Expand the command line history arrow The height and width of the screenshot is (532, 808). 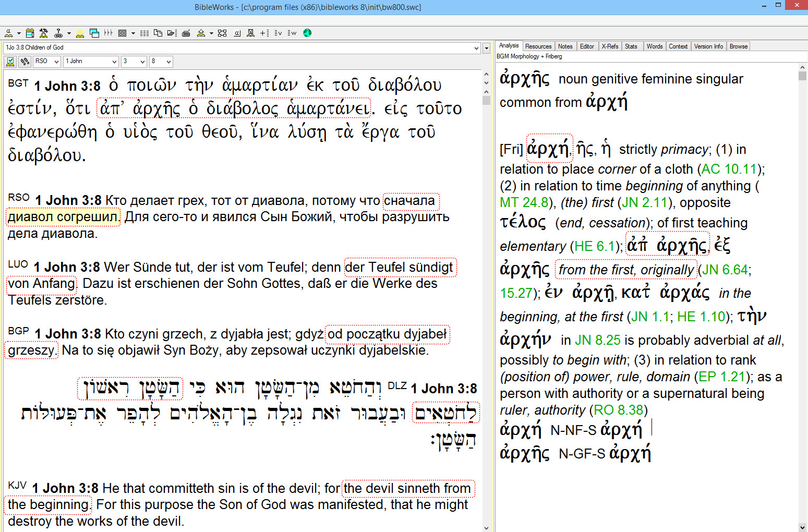(477, 48)
